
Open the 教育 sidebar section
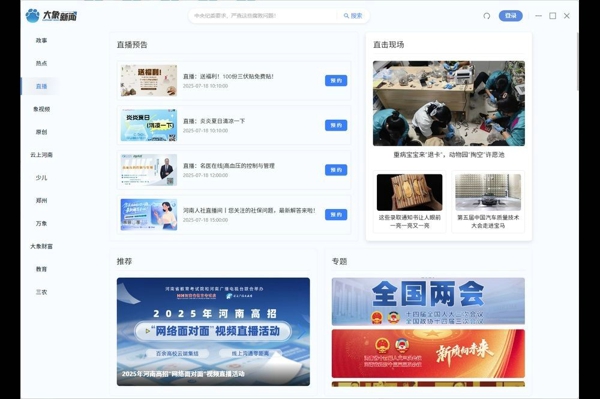click(x=41, y=269)
